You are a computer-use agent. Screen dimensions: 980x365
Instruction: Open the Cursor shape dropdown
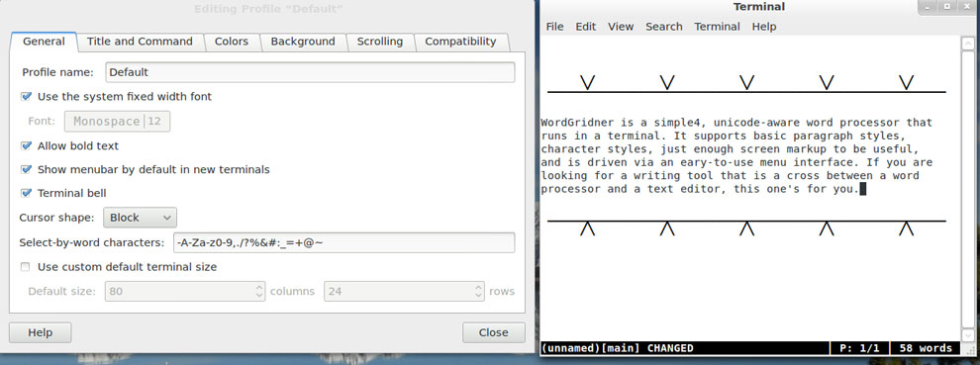point(140,218)
